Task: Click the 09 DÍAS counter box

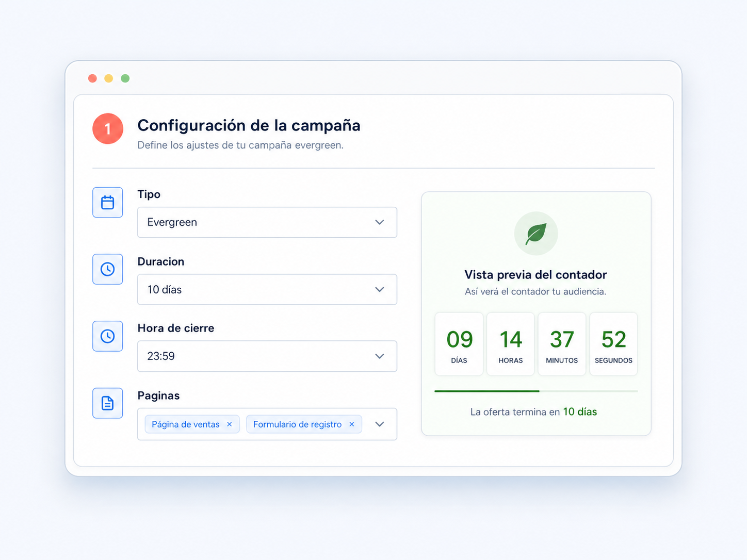Action: [459, 344]
